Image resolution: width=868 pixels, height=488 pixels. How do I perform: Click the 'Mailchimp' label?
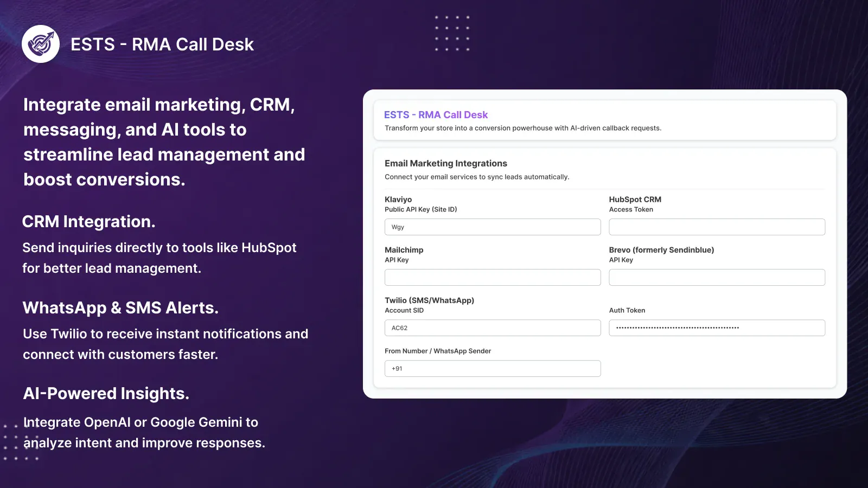[404, 250]
